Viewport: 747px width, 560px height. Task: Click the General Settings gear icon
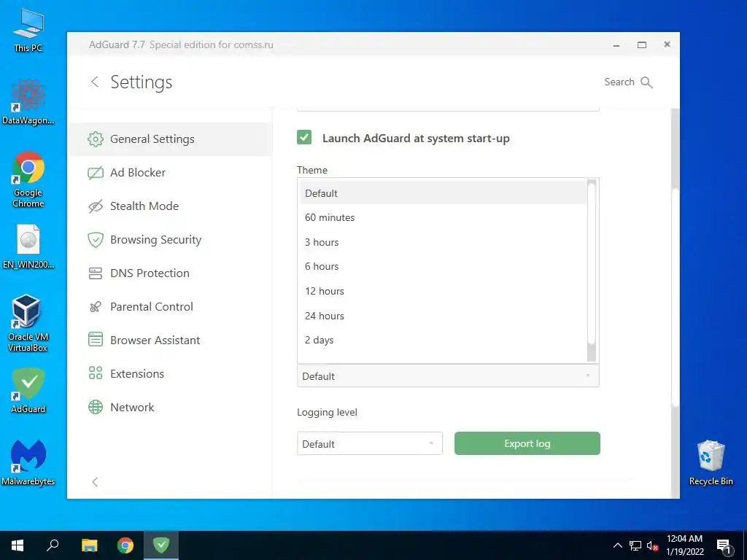[x=96, y=139]
